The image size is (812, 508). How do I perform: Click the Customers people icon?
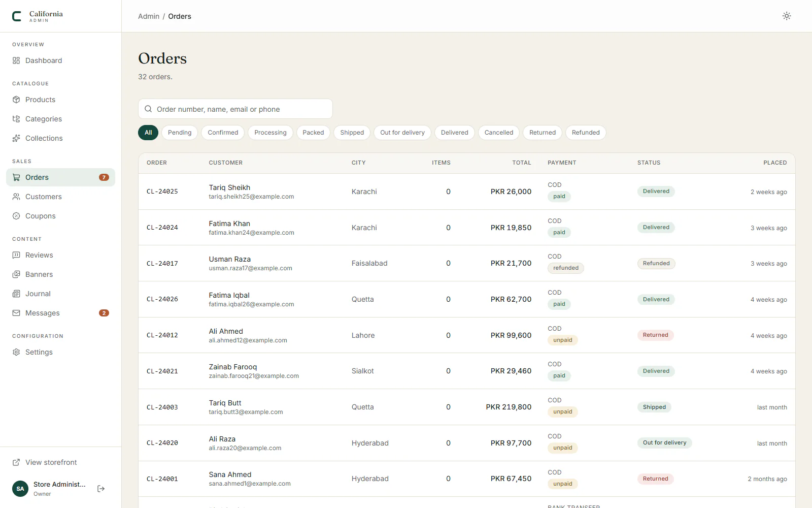tap(16, 197)
